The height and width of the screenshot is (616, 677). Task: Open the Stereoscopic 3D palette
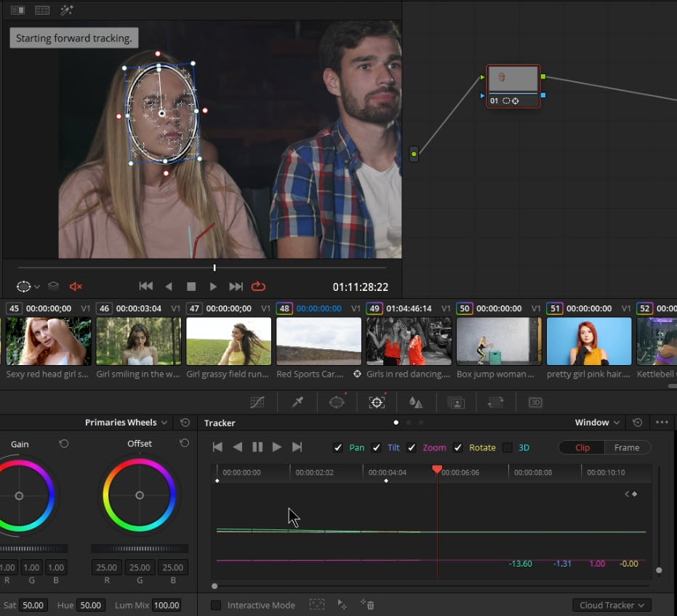click(535, 403)
